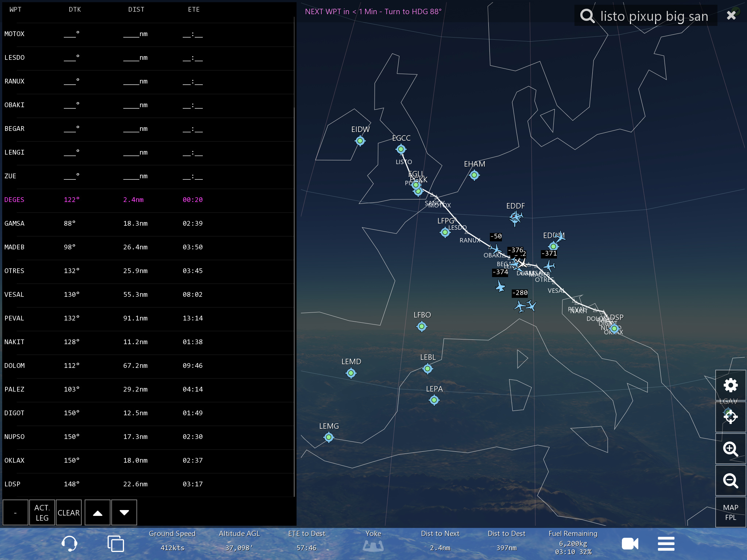Open the hamburger main menu
This screenshot has width=747, height=560.
666,544
